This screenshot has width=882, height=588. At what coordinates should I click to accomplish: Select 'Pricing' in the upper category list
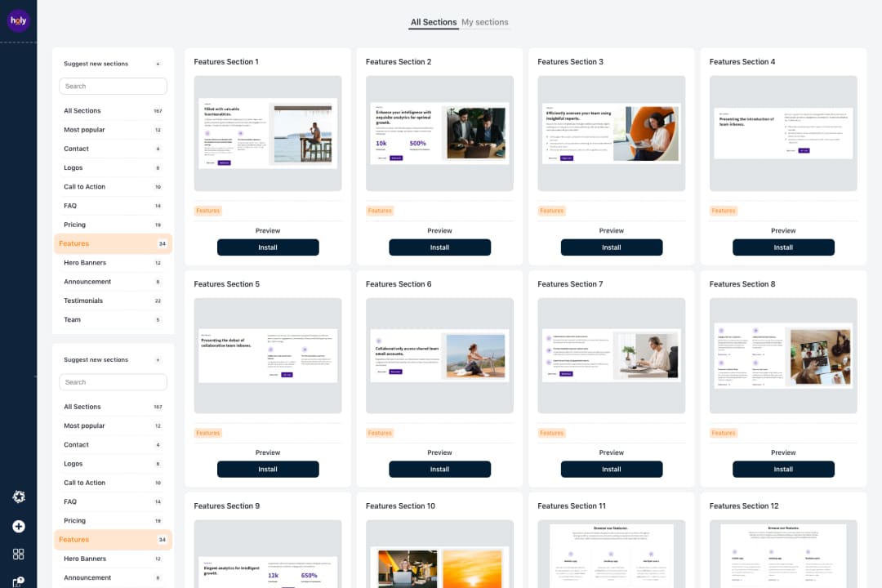tap(113, 225)
